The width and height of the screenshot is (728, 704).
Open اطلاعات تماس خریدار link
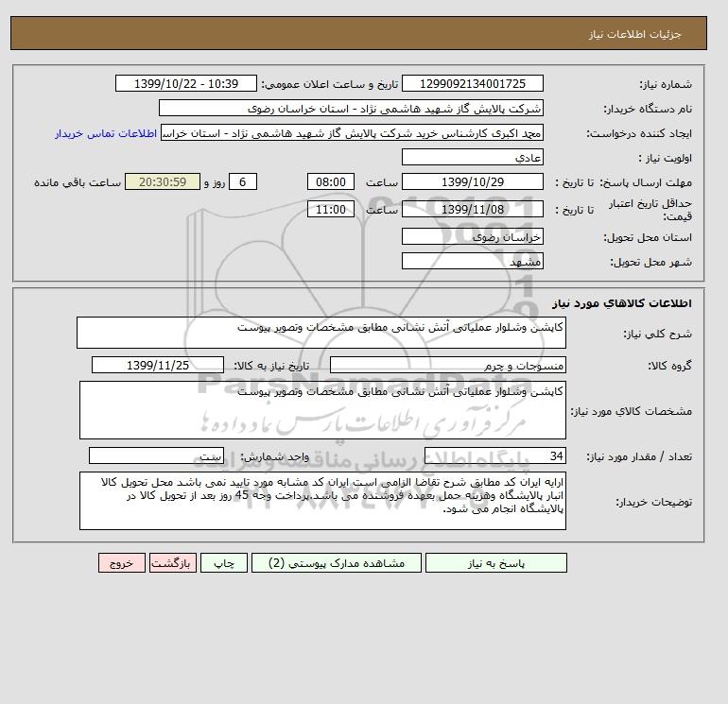pos(106,133)
